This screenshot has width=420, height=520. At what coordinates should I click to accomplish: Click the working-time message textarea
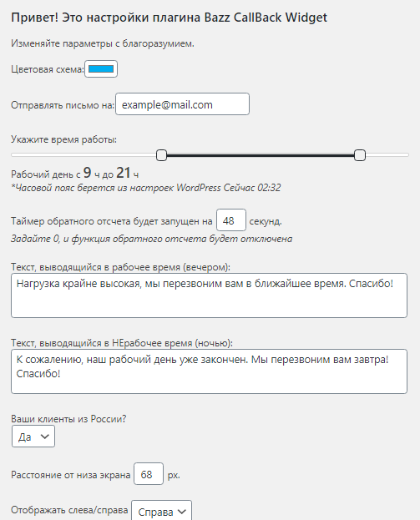click(209, 295)
